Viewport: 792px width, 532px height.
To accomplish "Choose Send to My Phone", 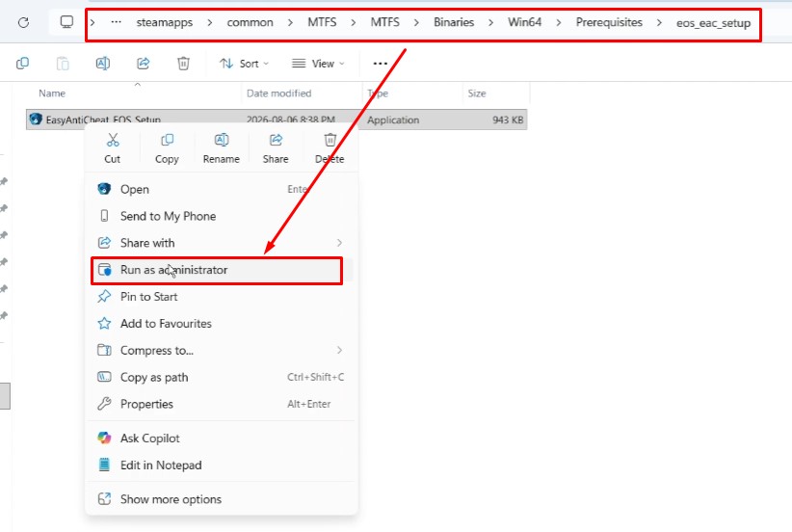I will tap(222, 216).
